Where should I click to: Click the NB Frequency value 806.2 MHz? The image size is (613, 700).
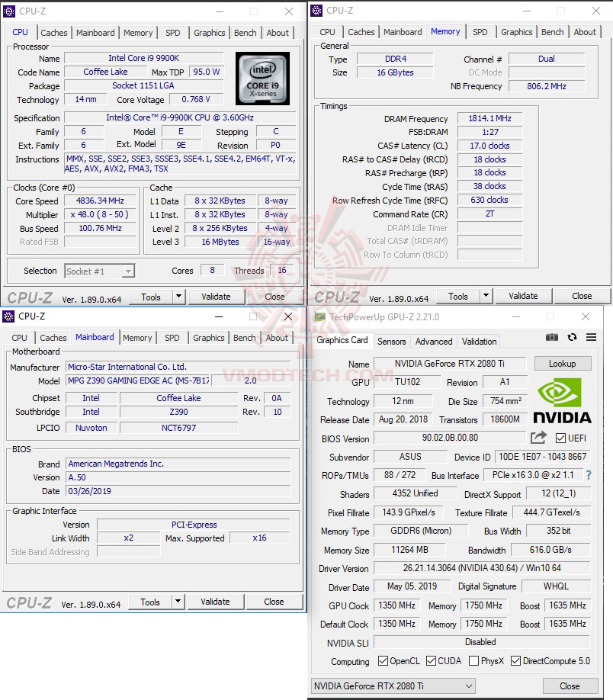click(x=547, y=86)
